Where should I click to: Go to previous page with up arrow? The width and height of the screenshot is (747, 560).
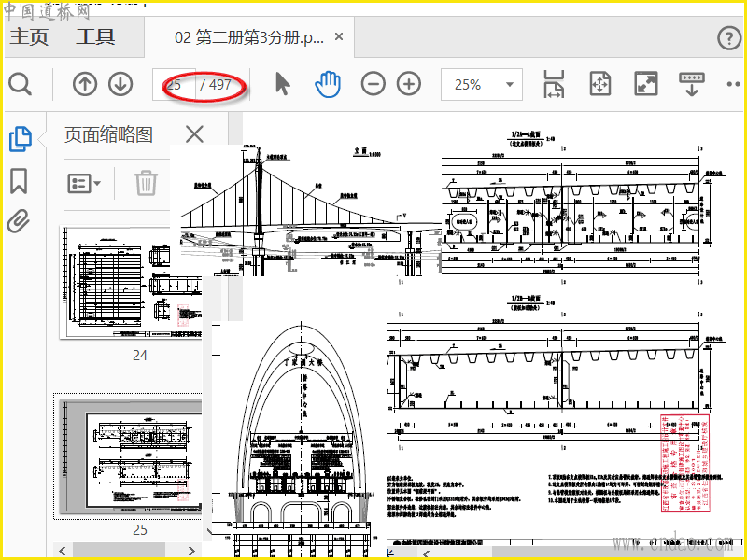[x=85, y=84]
